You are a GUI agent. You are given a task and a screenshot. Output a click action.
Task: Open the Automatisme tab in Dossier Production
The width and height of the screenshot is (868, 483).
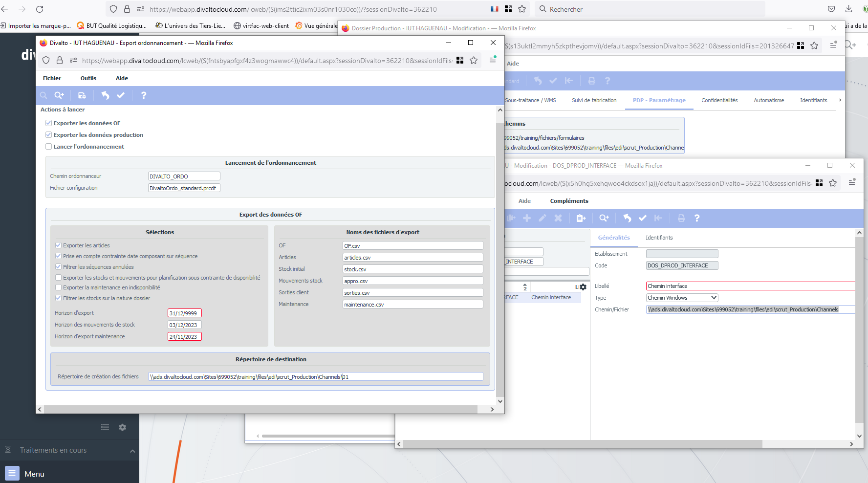click(x=769, y=100)
